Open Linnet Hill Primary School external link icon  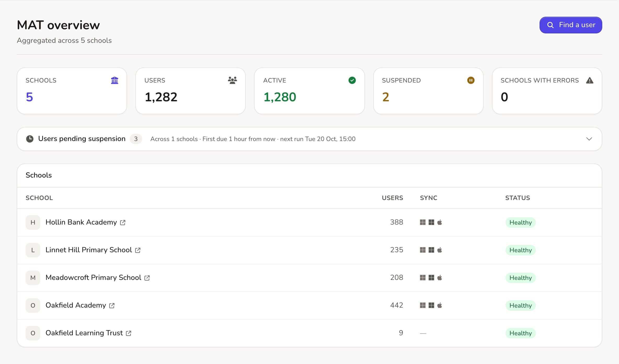click(x=138, y=250)
